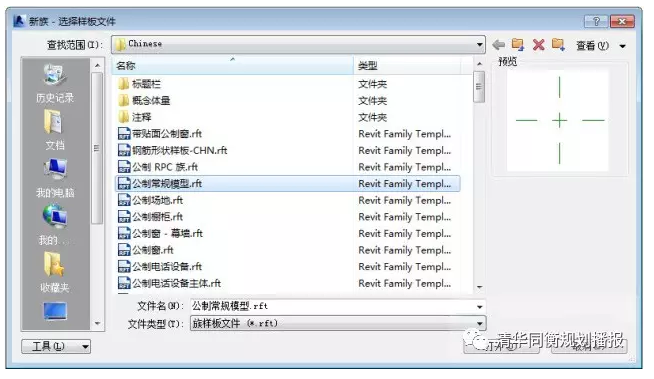Go back using the back arrow icon
Image resolution: width=654 pixels, height=379 pixels.
pyautogui.click(x=499, y=45)
